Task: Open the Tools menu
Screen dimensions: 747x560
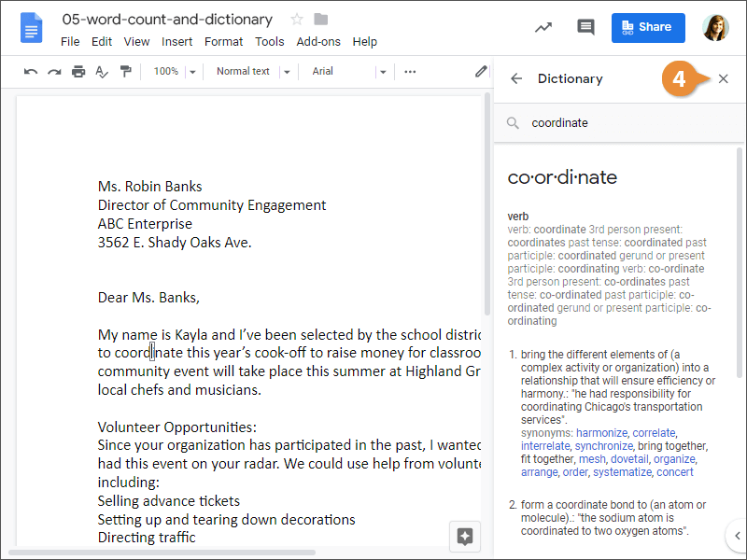Action: click(x=269, y=41)
